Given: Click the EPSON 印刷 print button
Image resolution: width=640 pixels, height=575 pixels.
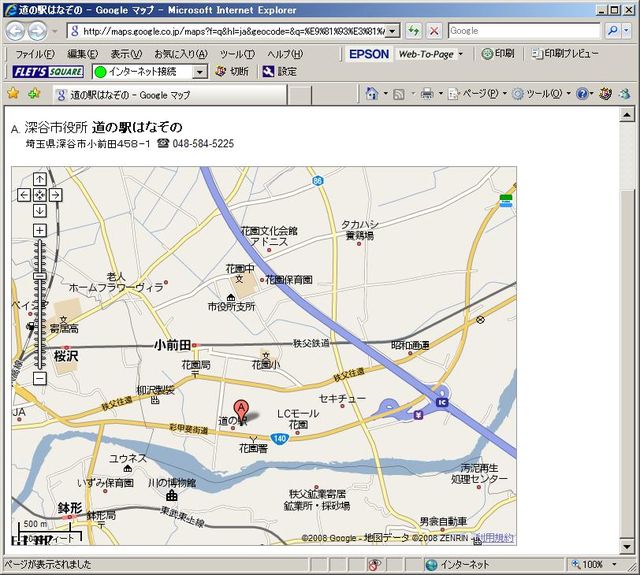Looking at the screenshot, I should (497, 53).
